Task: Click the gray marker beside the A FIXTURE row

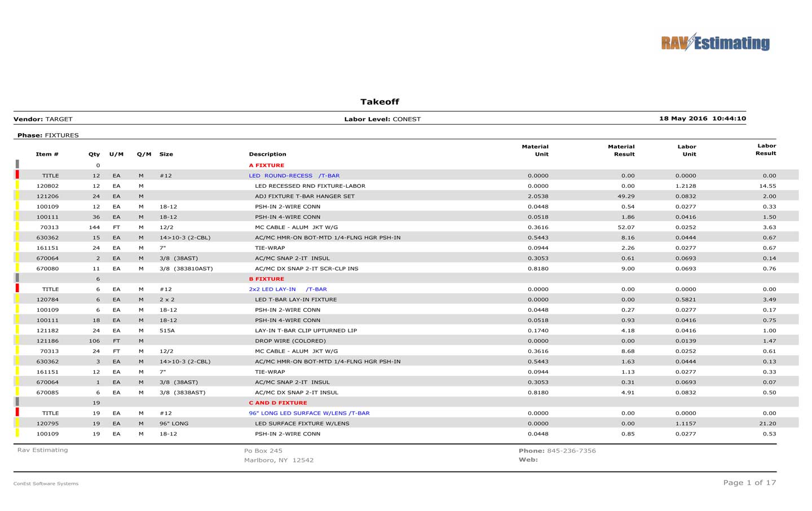Action: pyautogui.click(x=17, y=165)
